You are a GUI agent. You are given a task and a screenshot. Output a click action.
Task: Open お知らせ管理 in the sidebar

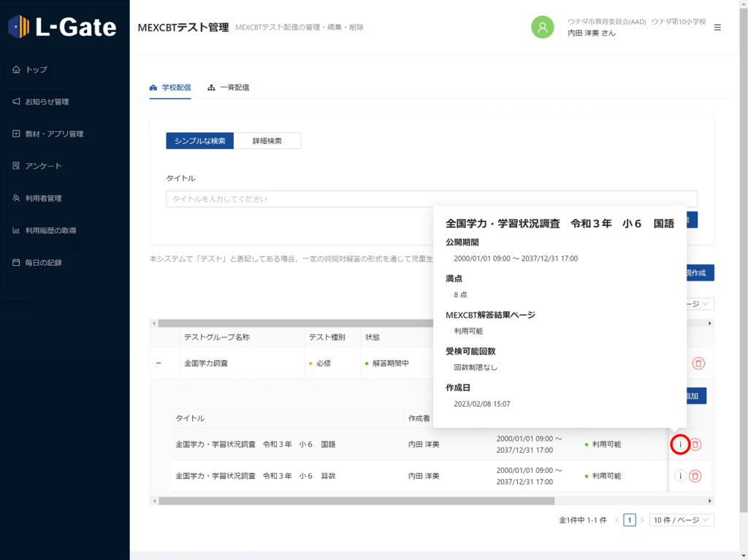pos(47,101)
